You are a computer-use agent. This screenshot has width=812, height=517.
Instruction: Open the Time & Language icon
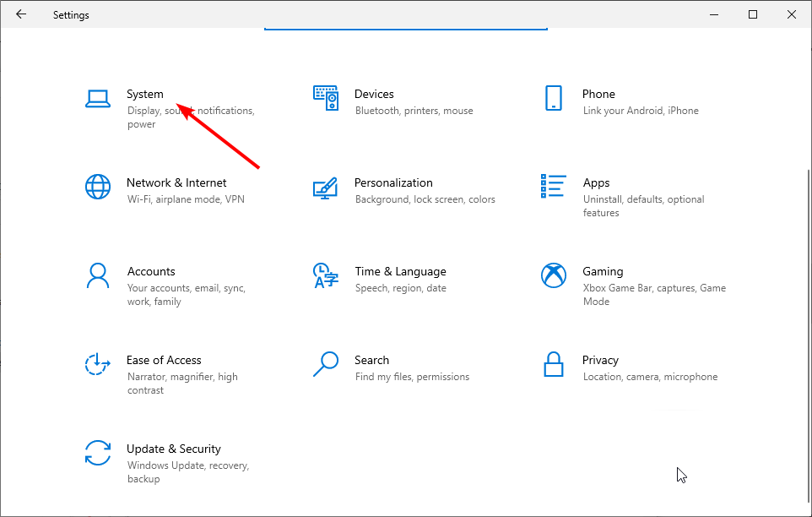tap(326, 275)
